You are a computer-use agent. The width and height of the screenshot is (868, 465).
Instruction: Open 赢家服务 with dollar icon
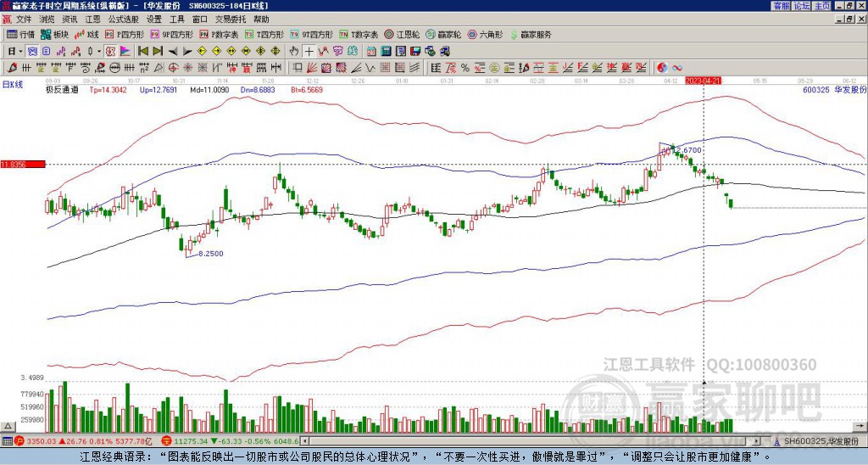(x=531, y=35)
